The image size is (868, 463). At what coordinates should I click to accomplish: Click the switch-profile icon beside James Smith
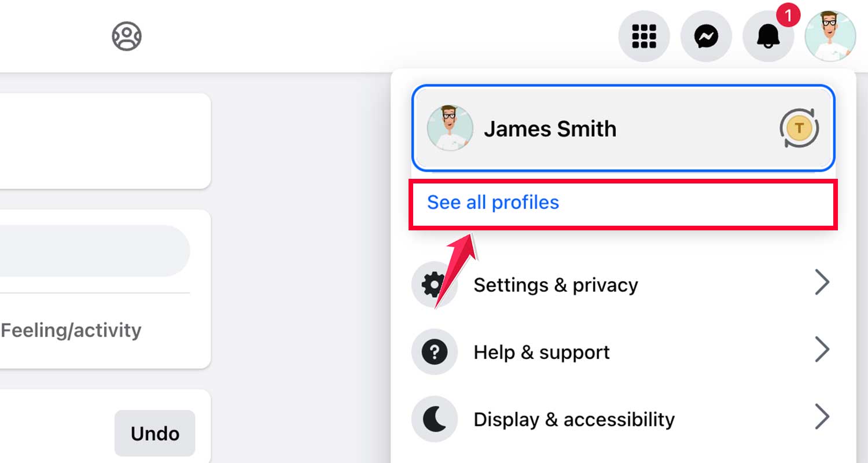(800, 128)
